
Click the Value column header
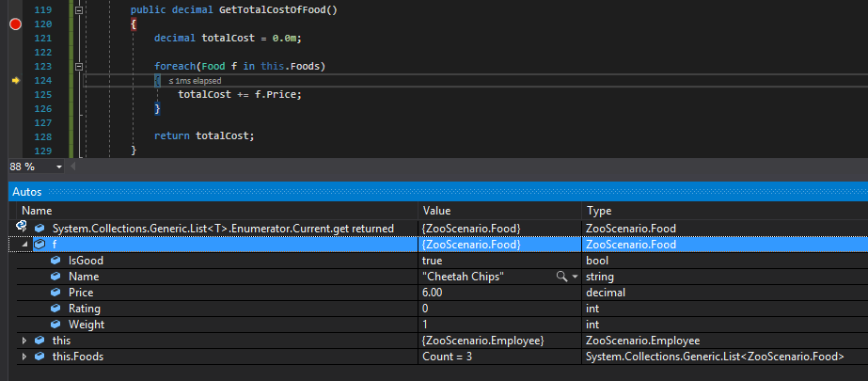tap(436, 211)
